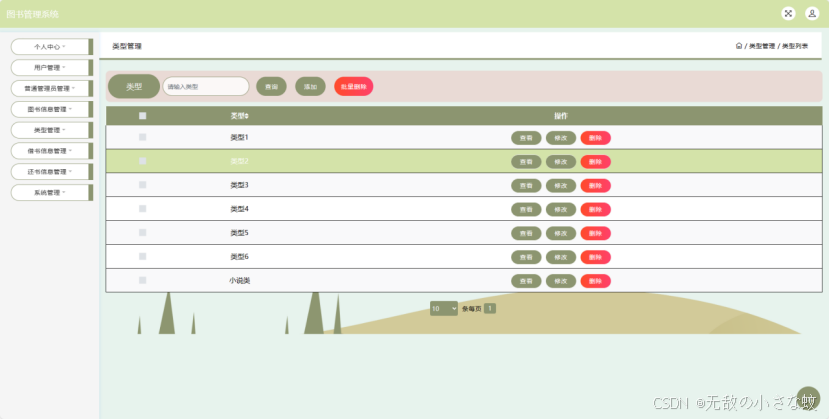Click 修改 for 类型3 row
The height and width of the screenshot is (419, 829).
click(561, 185)
